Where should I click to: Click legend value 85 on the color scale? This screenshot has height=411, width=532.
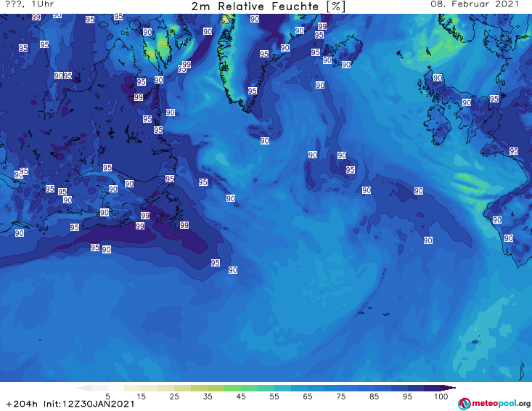pyautogui.click(x=375, y=396)
